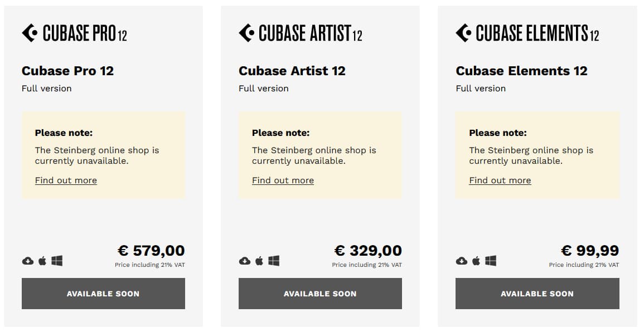This screenshot has height=332, width=644.
Task: Click the Apple icon in Cubase Elements card
Action: click(476, 261)
